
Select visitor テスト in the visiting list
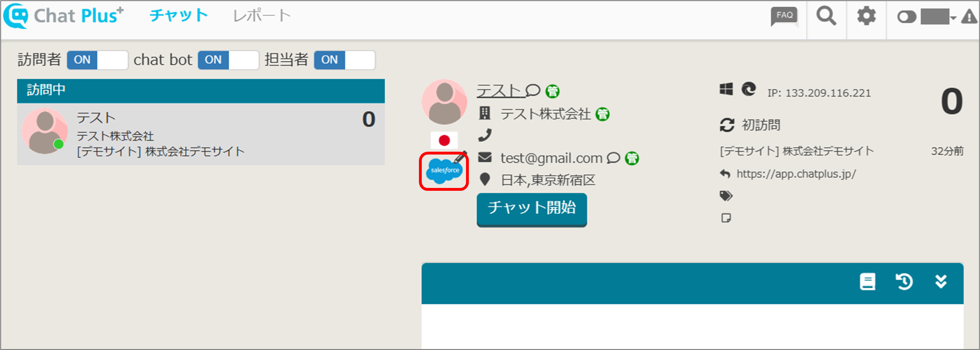(201, 134)
